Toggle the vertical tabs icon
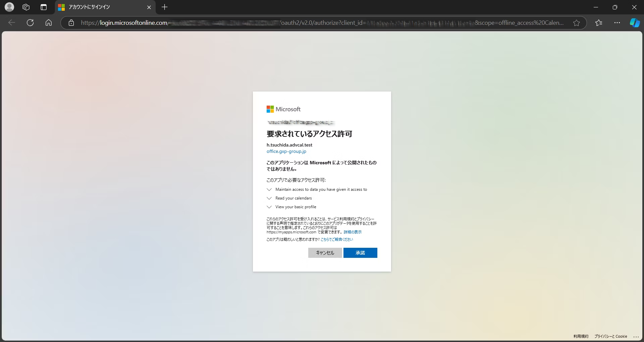 click(x=44, y=7)
